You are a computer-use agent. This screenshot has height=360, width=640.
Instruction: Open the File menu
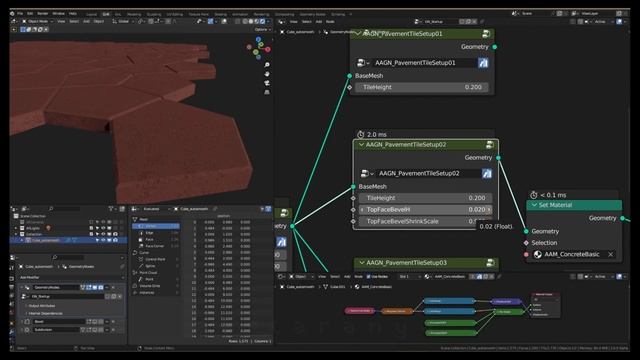click(x=20, y=13)
